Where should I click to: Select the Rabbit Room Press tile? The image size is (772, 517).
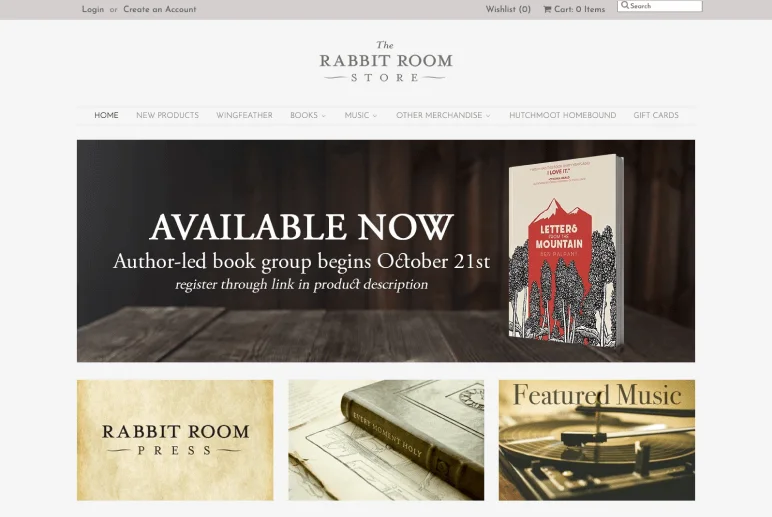pyautogui.click(x=175, y=440)
